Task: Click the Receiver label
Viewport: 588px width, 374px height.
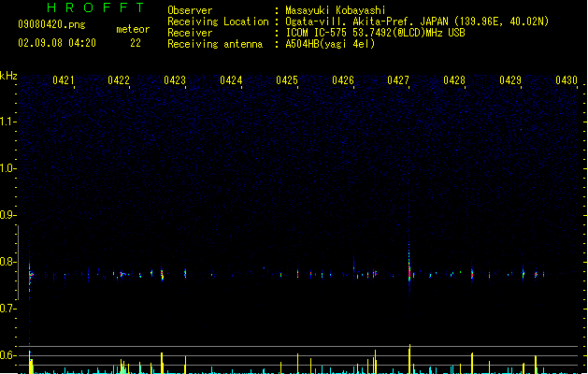Action: 190,33
